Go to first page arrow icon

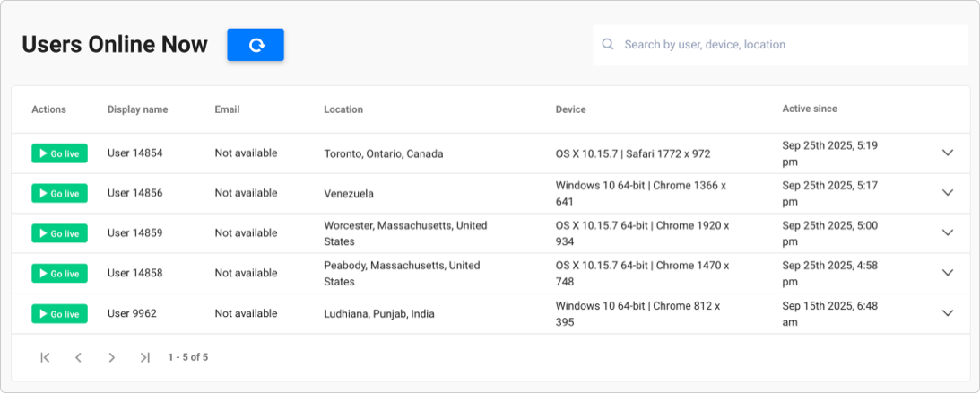(x=45, y=358)
